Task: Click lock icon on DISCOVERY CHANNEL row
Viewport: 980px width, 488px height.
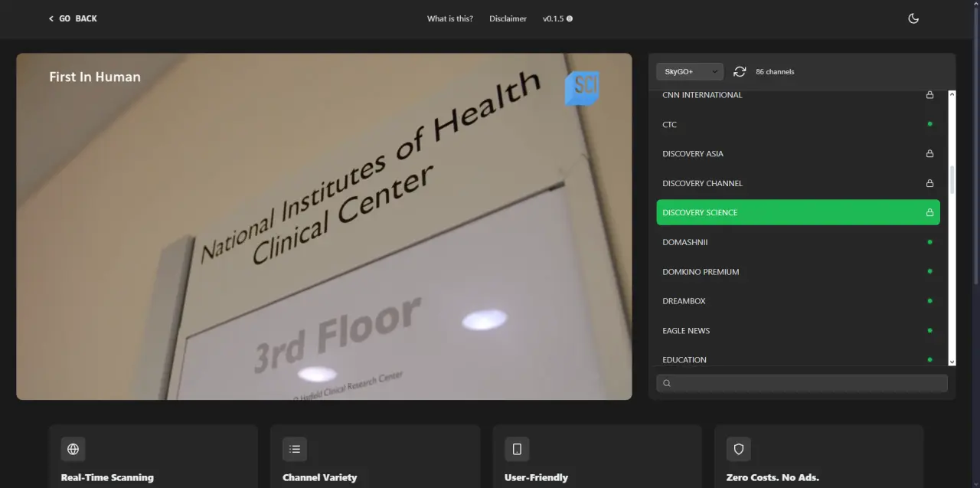Action: (929, 183)
